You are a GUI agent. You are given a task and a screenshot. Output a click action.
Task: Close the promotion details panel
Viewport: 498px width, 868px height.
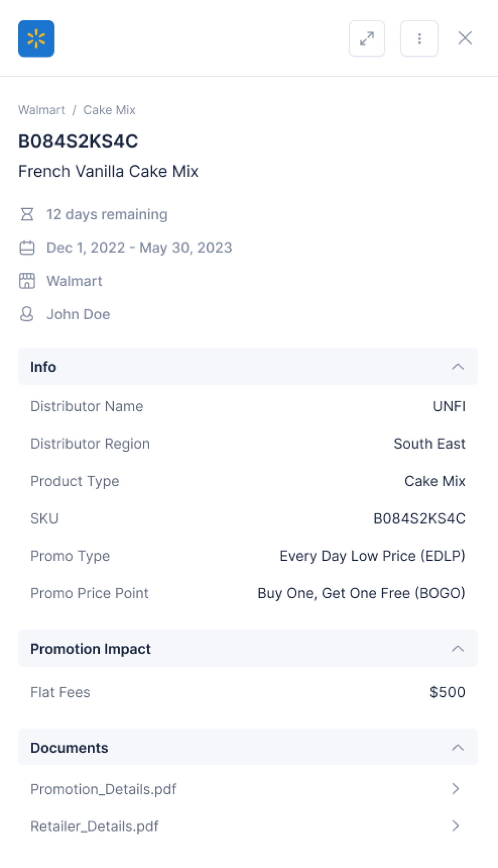[465, 38]
